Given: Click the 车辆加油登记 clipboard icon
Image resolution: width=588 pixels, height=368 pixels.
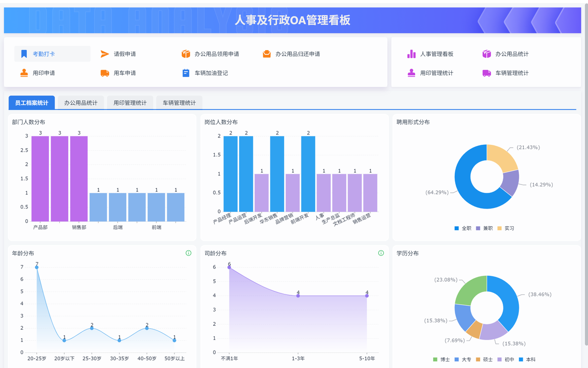Looking at the screenshot, I should (x=186, y=73).
